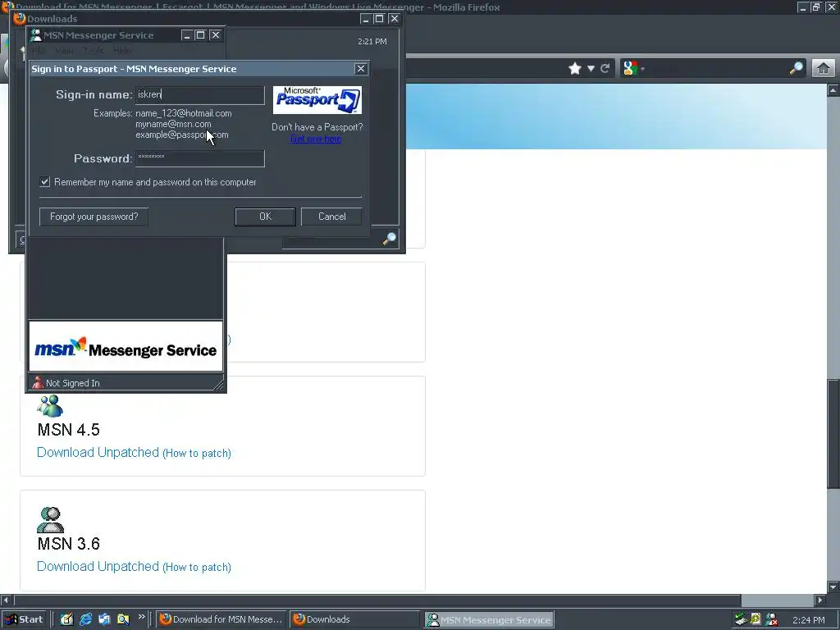840x630 pixels.
Task: Open the Tools menu in MSN Messenger
Action: 94,50
